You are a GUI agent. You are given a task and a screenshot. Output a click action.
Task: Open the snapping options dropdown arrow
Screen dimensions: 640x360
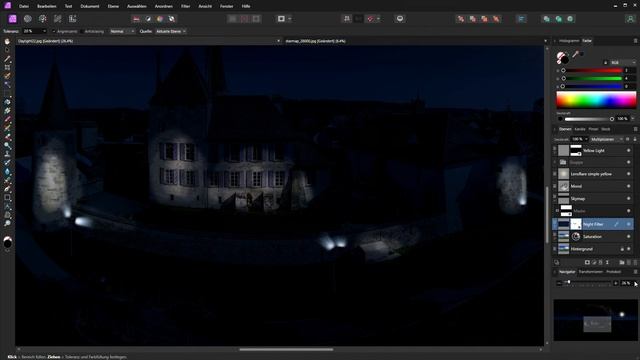coord(378,19)
